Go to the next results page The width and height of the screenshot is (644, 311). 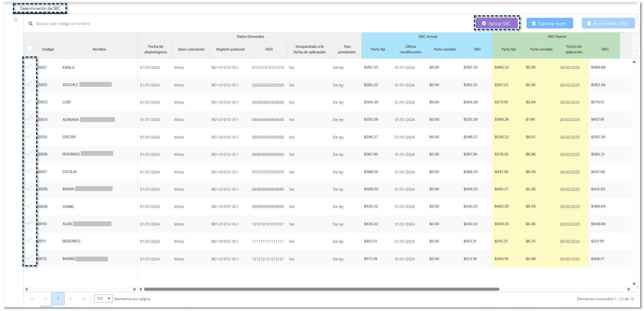pos(71,299)
